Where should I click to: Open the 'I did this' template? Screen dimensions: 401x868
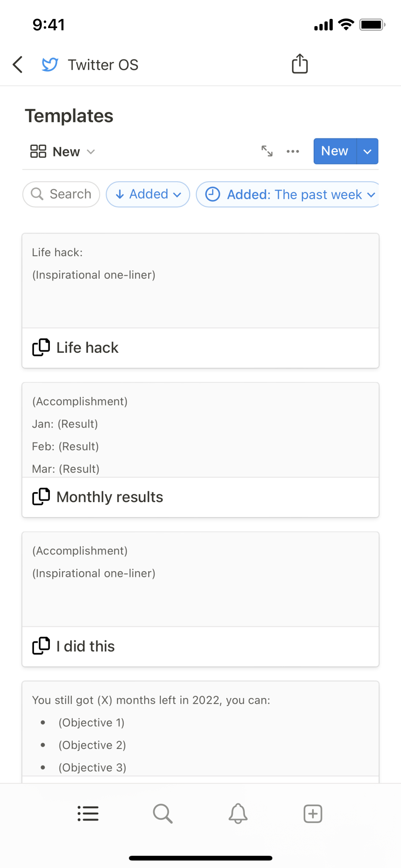click(x=86, y=646)
